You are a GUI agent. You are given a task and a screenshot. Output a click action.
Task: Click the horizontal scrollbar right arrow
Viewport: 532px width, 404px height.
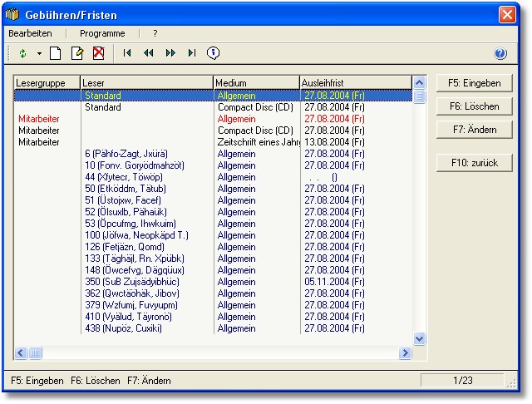[406, 353]
